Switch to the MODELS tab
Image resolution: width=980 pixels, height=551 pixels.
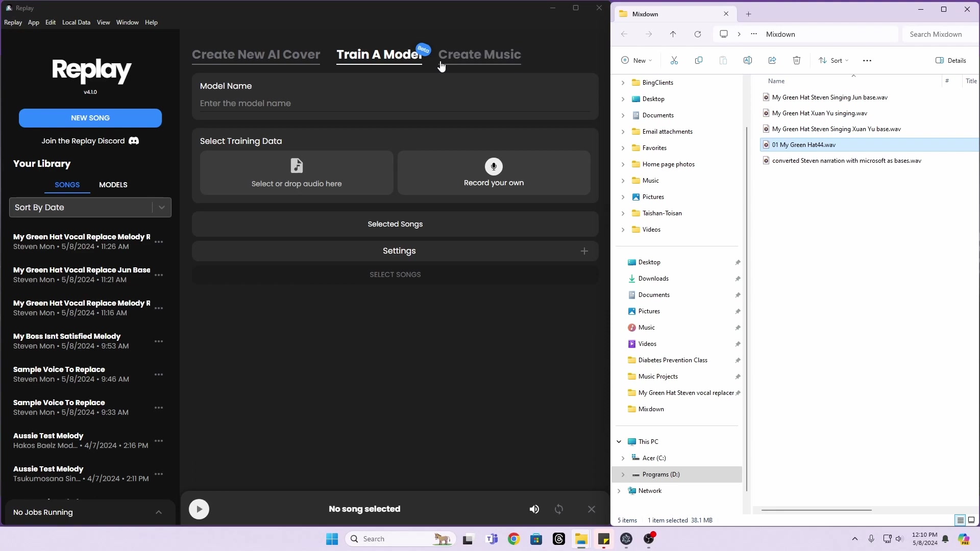(113, 185)
